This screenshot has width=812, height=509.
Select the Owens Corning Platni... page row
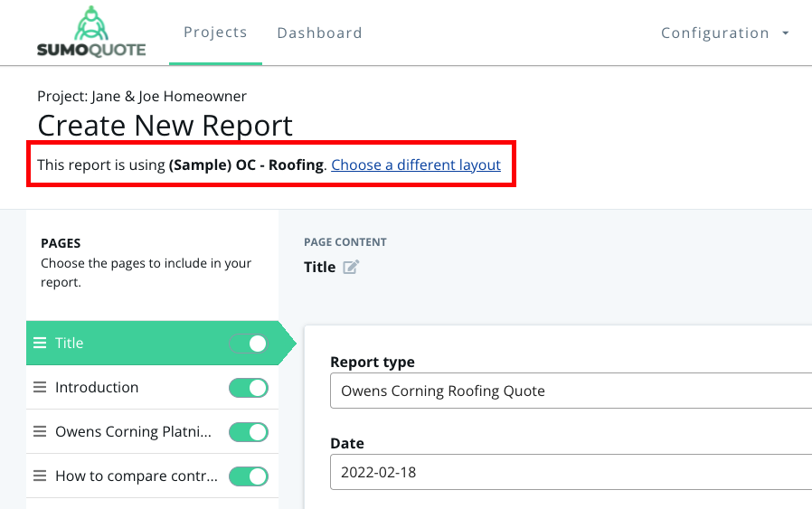152,432
